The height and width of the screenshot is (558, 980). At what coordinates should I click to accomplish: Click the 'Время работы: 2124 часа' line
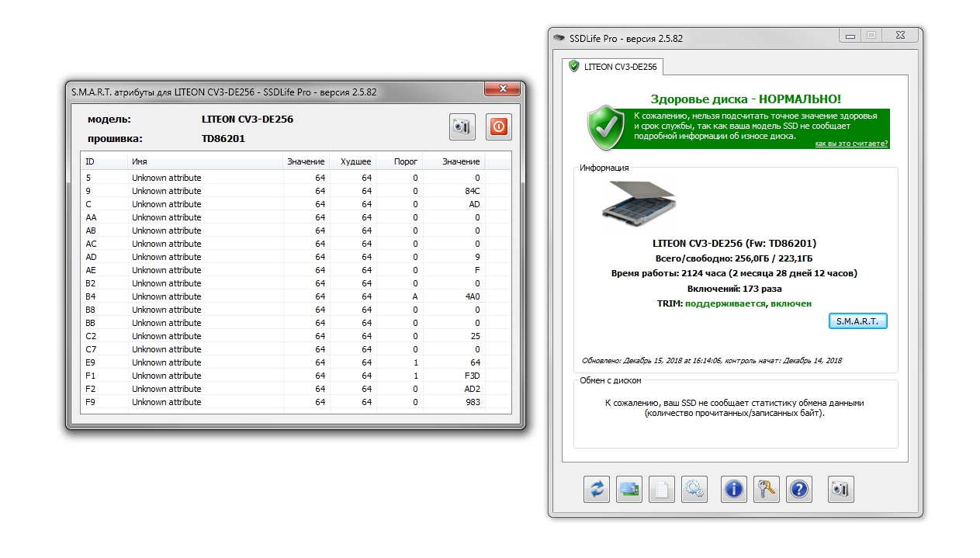[734, 273]
